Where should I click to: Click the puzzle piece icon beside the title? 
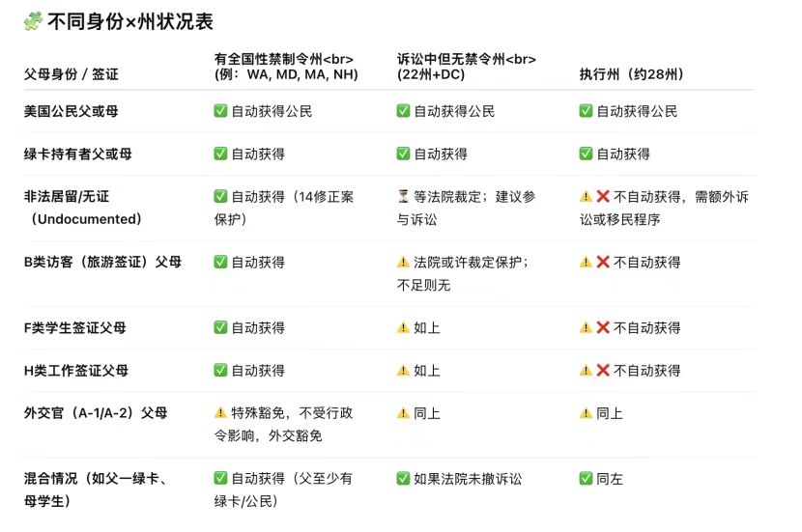tap(32, 21)
